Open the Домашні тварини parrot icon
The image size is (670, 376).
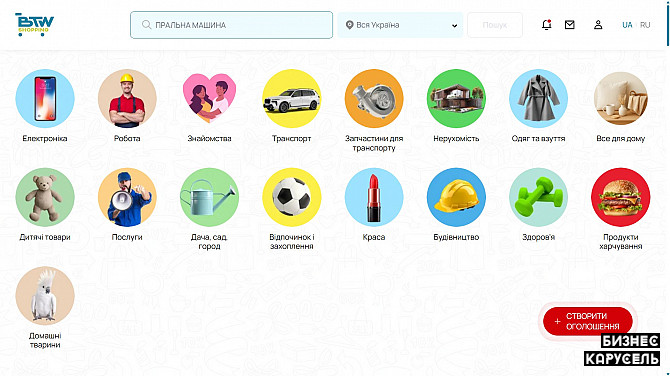pos(45,296)
